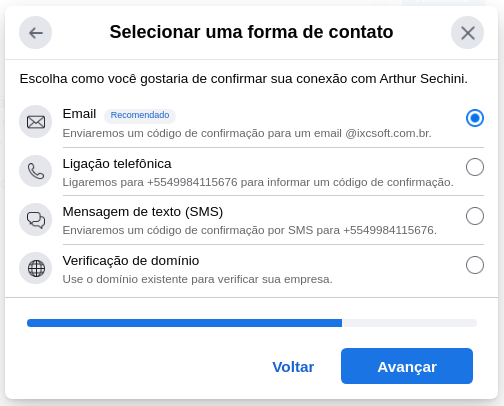Close the contact method dialog
The height and width of the screenshot is (406, 504).
tap(467, 33)
